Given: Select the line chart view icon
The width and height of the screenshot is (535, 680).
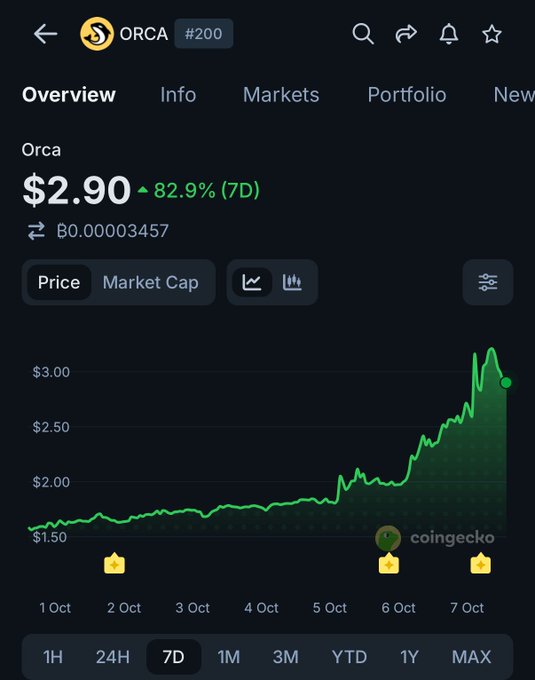Looking at the screenshot, I should pyautogui.click(x=252, y=282).
